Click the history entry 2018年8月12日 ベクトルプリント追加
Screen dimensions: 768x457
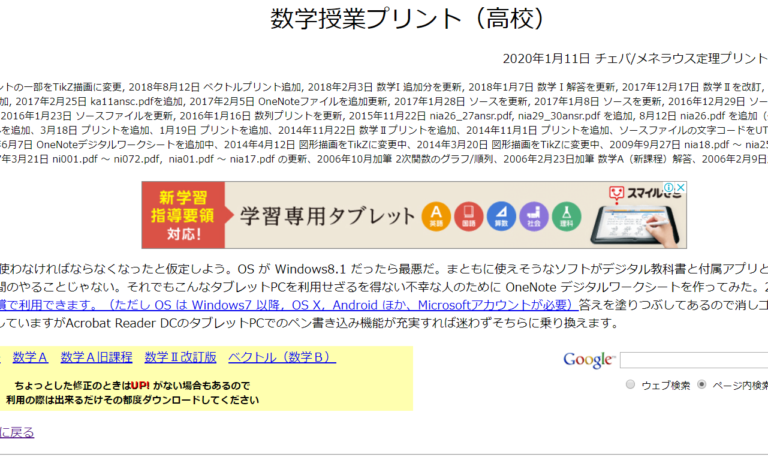216,87
